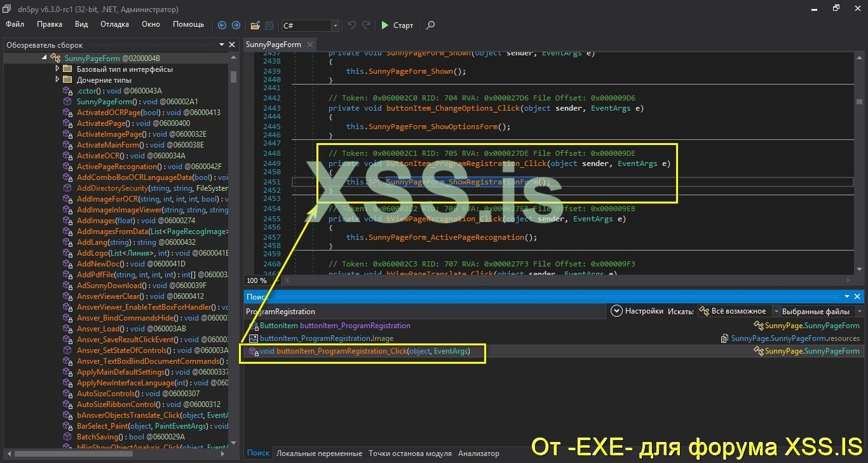Open the Отладка menu
The image size is (868, 463).
click(114, 24)
